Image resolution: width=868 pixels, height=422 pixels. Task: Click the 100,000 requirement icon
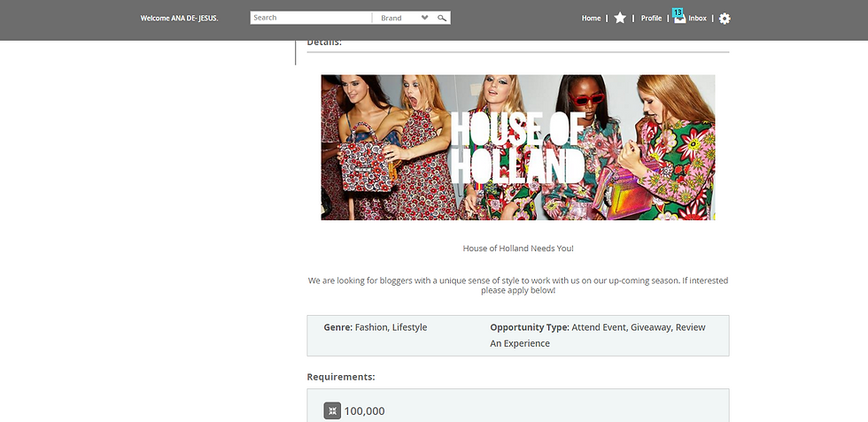(332, 410)
